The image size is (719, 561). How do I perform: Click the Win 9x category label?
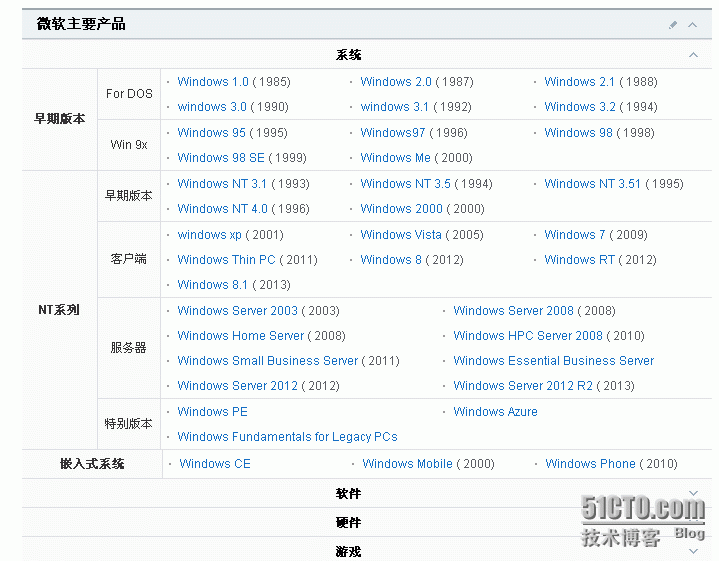click(x=129, y=145)
